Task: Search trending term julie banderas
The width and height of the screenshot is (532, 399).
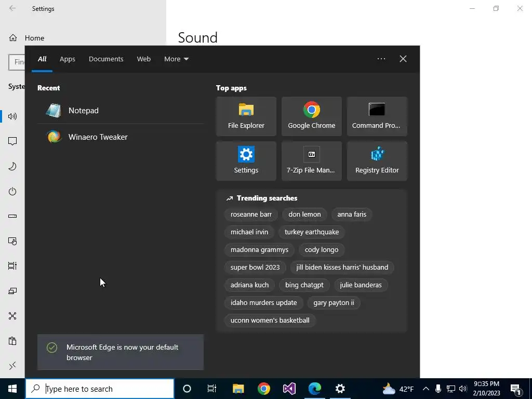Action: (361, 285)
